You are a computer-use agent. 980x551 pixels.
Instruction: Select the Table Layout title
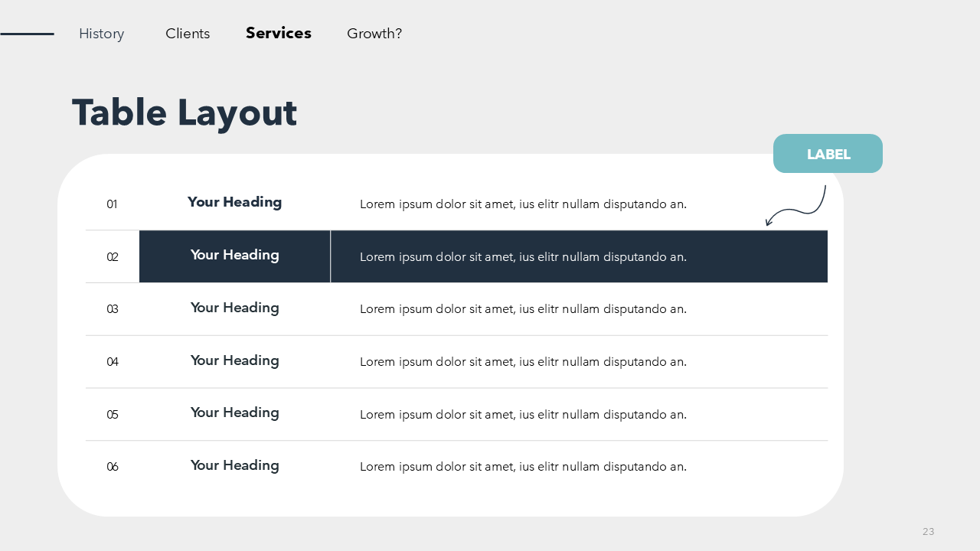pos(185,112)
